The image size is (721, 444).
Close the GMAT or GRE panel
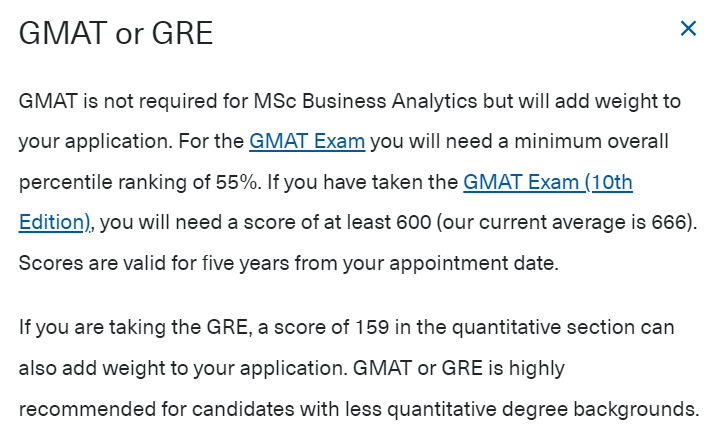tap(688, 28)
